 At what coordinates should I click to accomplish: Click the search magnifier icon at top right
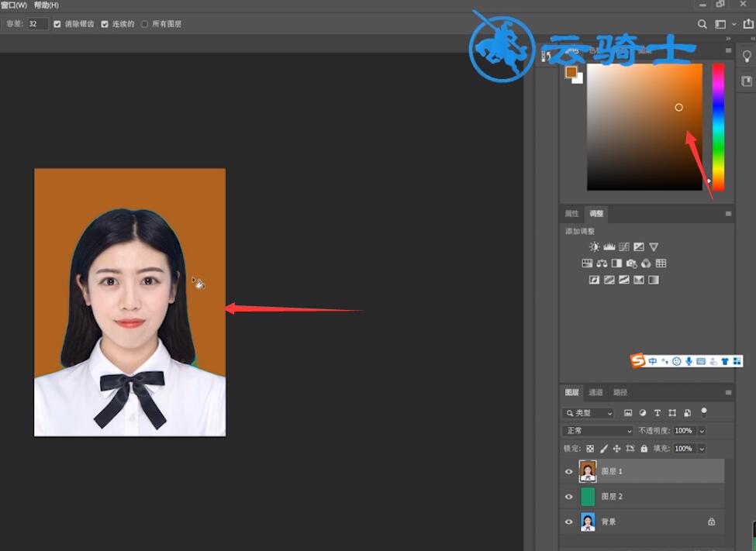click(702, 24)
